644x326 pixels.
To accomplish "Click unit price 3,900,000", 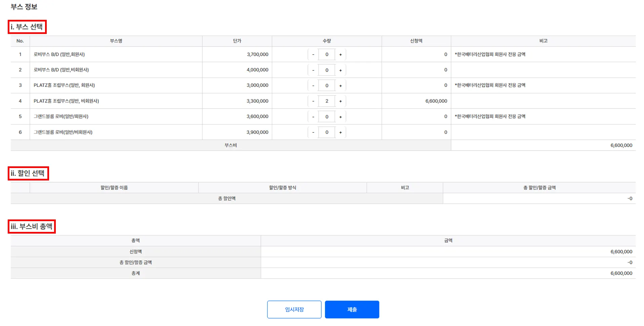I will (x=257, y=132).
